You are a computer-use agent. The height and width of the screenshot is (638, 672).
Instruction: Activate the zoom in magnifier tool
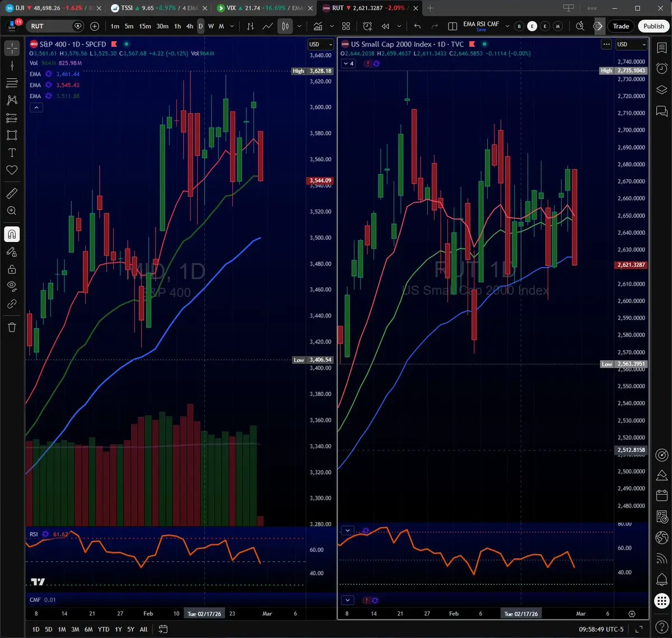(x=12, y=211)
